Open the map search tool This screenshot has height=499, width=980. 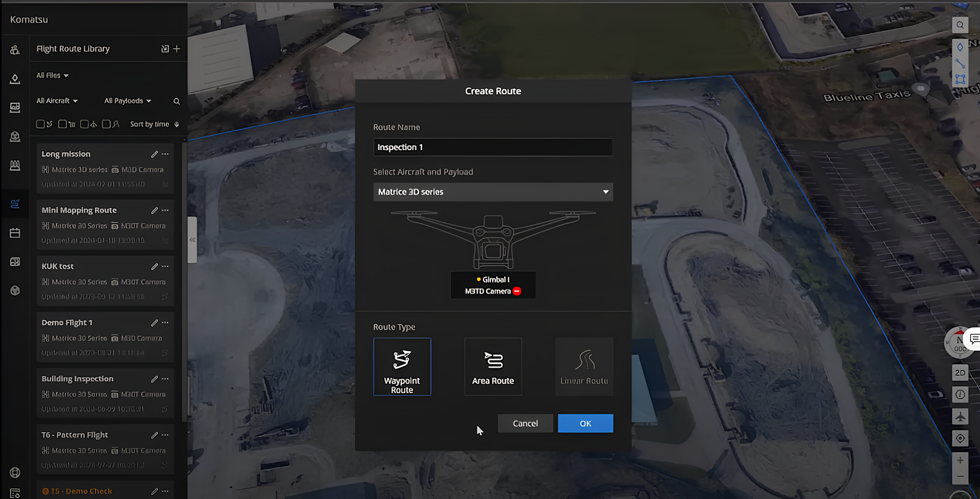[960, 25]
